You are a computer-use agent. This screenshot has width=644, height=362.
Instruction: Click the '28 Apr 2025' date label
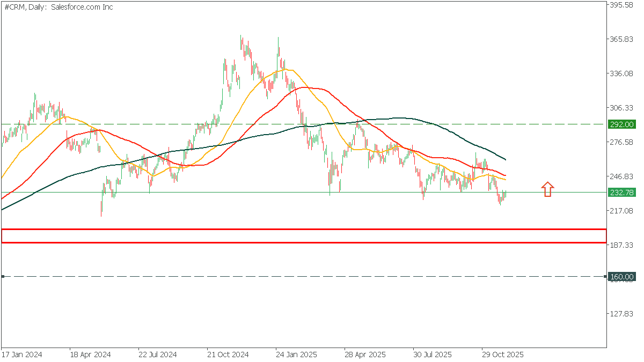(365, 355)
